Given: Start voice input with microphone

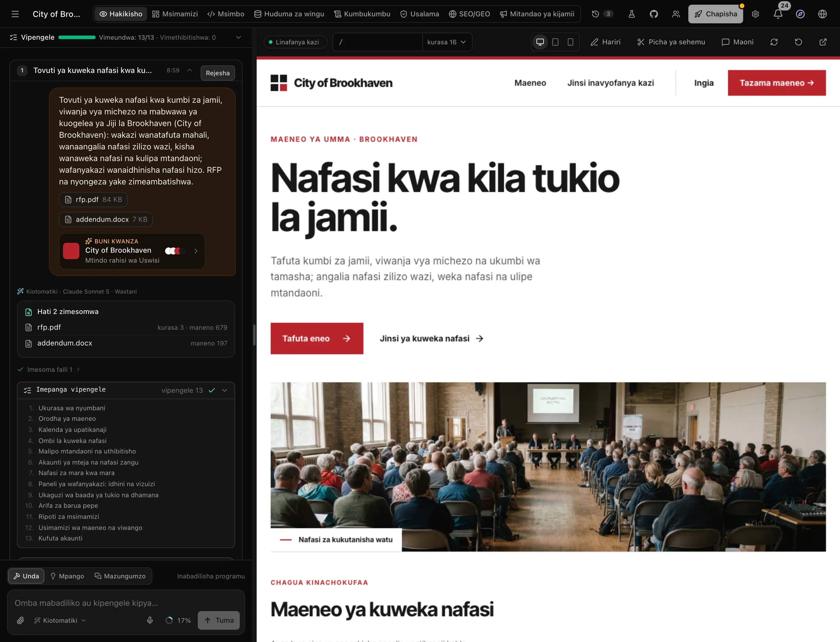Looking at the screenshot, I should pyautogui.click(x=150, y=620).
